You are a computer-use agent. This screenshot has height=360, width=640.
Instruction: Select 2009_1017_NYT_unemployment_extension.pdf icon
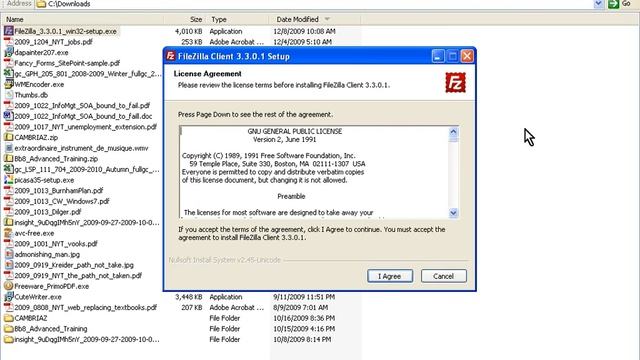[x=8, y=127]
